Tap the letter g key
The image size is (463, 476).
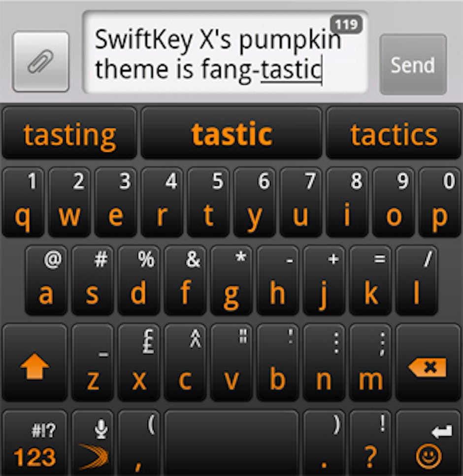click(231, 280)
